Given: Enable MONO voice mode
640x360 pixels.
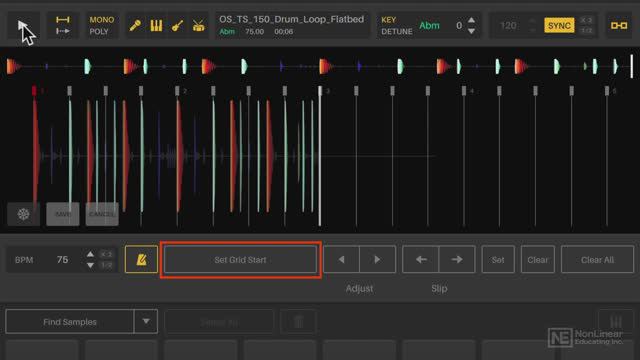Looking at the screenshot, I should [102, 20].
